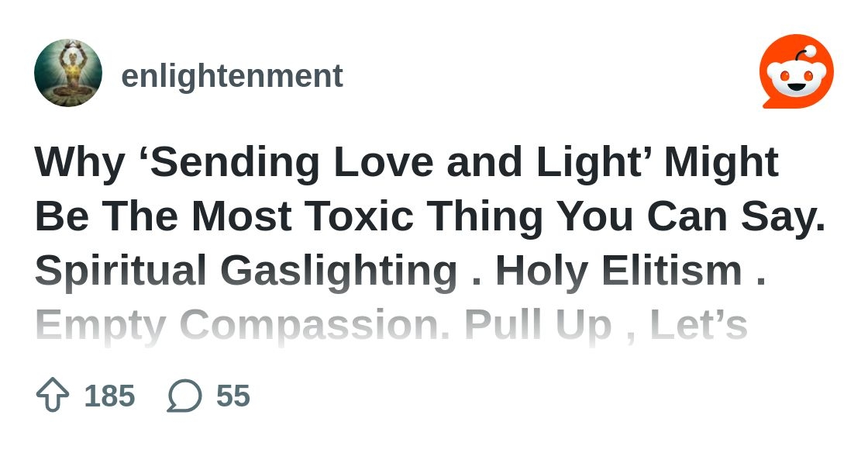Click the 'Holy Elitism' title text
The width and height of the screenshot is (868, 453).
point(618,271)
